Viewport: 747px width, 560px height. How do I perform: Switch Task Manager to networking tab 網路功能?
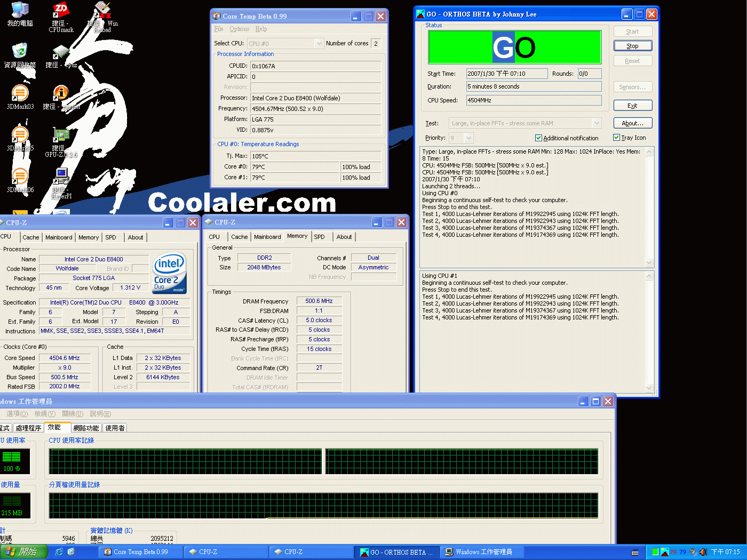86,428
